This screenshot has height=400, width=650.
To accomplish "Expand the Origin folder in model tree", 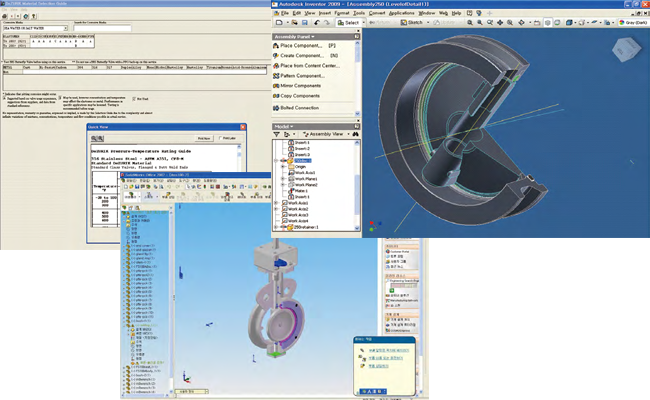I will pyautogui.click(x=284, y=167).
